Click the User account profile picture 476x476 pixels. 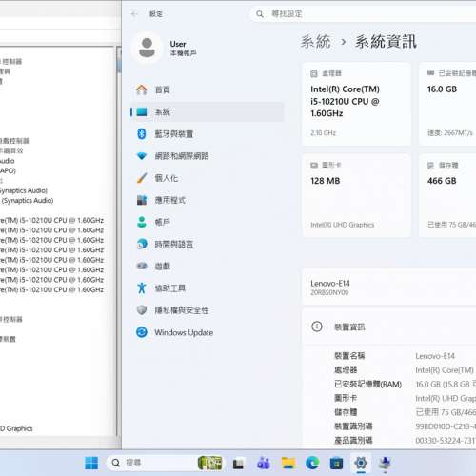pos(147,48)
